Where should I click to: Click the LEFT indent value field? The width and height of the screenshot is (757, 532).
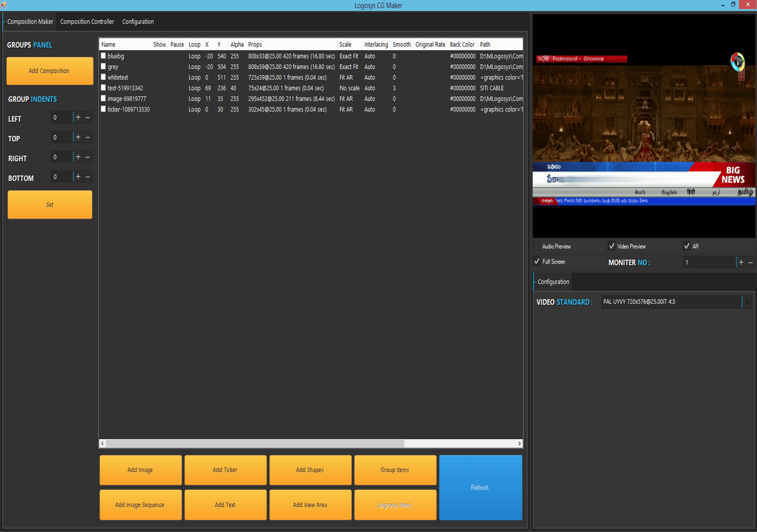pos(62,118)
